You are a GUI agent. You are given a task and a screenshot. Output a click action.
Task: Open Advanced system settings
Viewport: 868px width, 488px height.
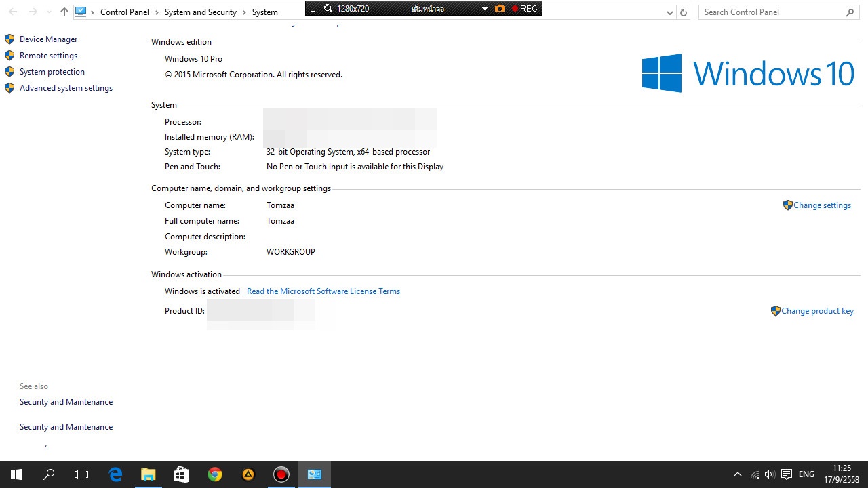[x=66, y=88]
